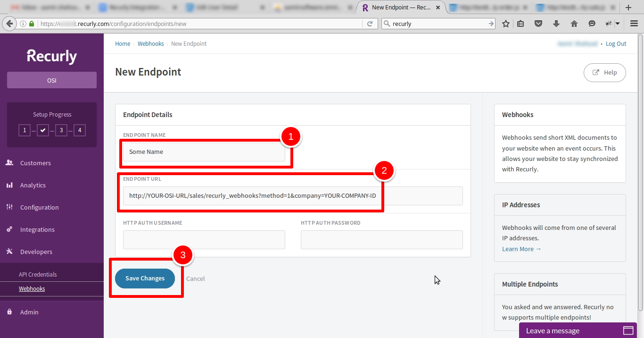Click the Help button
This screenshot has width=644, height=338.
pos(605,73)
